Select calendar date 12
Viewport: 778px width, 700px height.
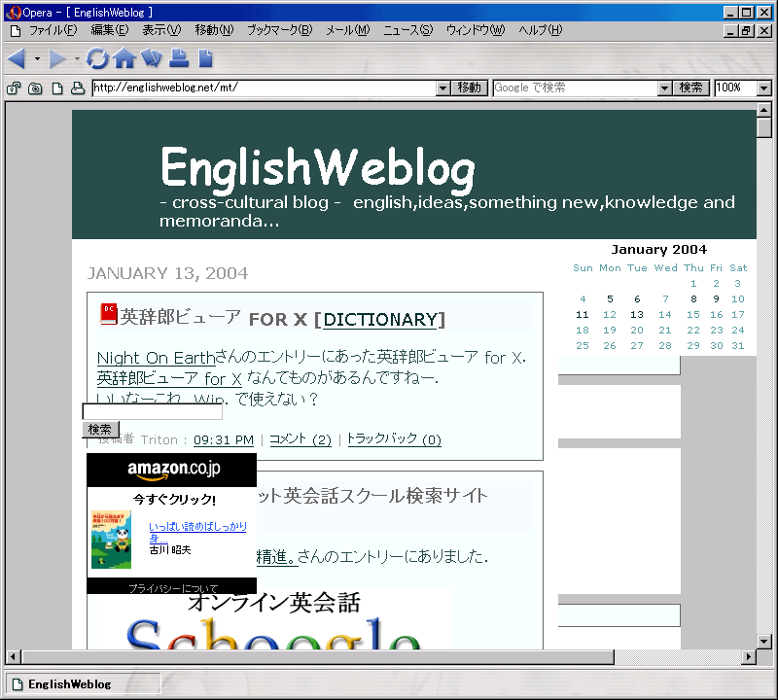pyautogui.click(x=610, y=315)
